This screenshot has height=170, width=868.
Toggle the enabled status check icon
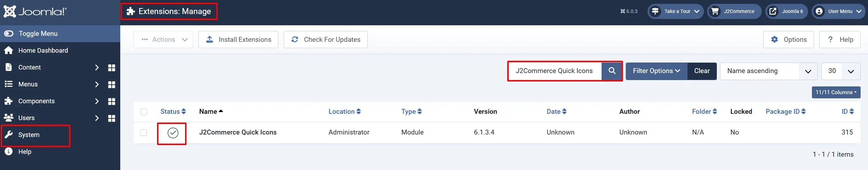(x=173, y=133)
